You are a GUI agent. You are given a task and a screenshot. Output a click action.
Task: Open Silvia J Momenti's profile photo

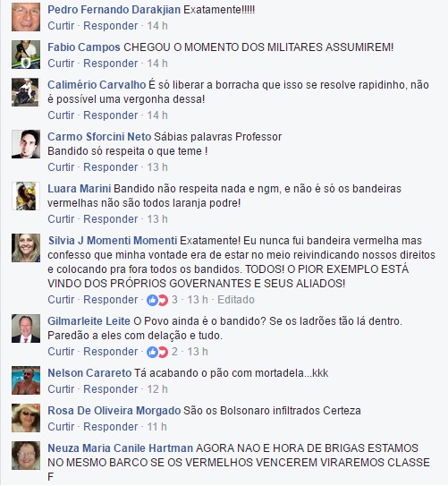click(26, 248)
